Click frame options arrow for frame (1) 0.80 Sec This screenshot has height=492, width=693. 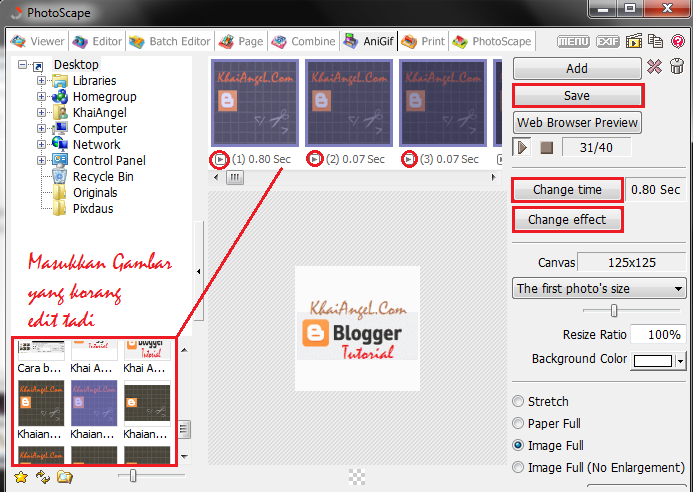[220, 159]
